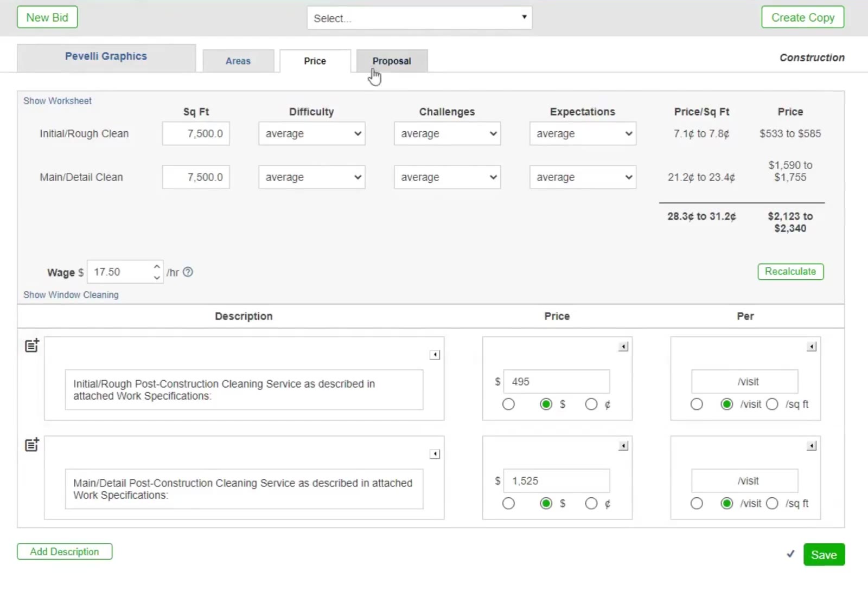Click the add-note icon beside Initial/Rough description

point(32,345)
